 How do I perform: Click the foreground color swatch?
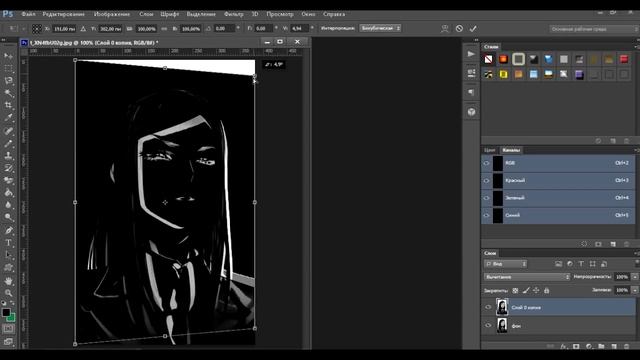pyautogui.click(x=6, y=312)
